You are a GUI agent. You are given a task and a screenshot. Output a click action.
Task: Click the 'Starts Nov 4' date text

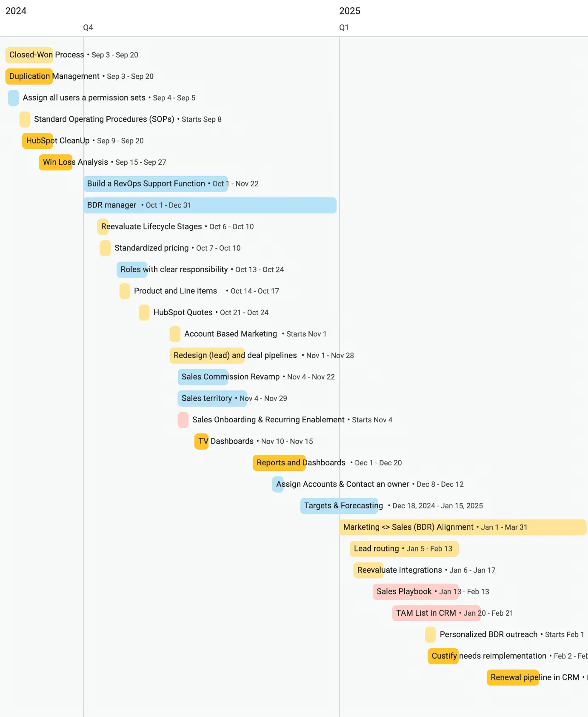click(372, 420)
